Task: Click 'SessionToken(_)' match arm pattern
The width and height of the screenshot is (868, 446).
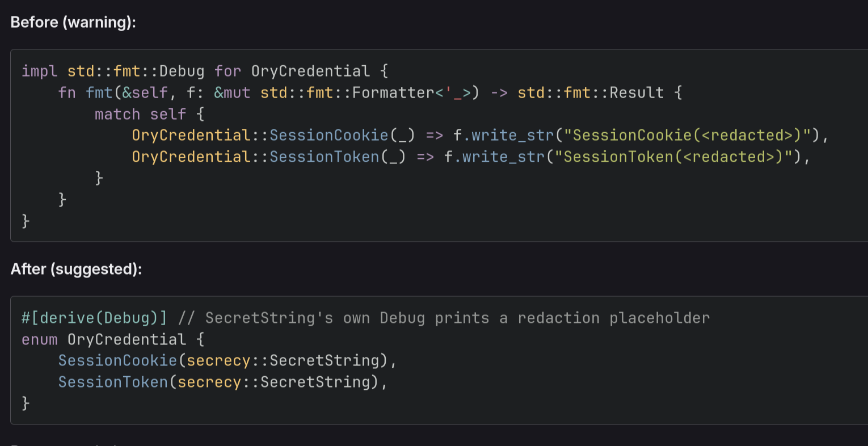Action: [338, 157]
